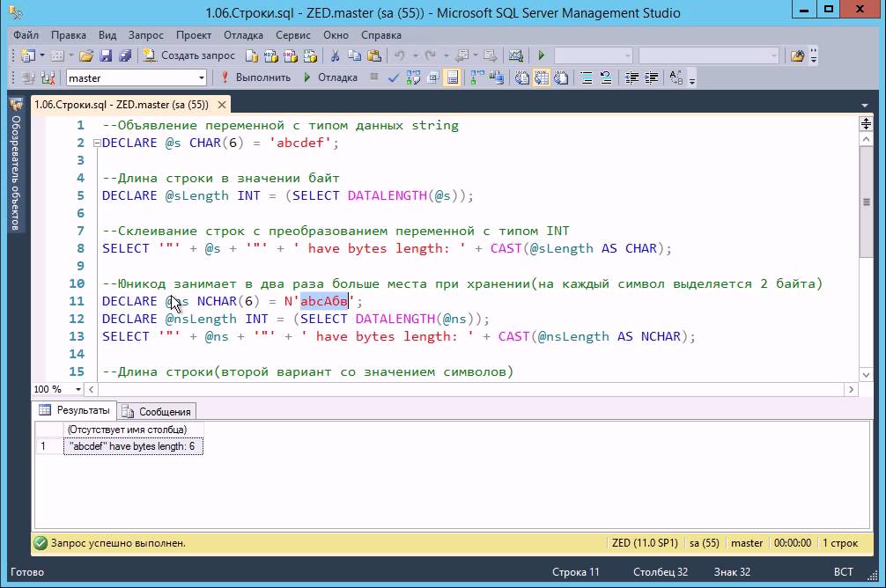This screenshot has width=886, height=588.
Task: Switch to Results to File
Action: click(561, 78)
